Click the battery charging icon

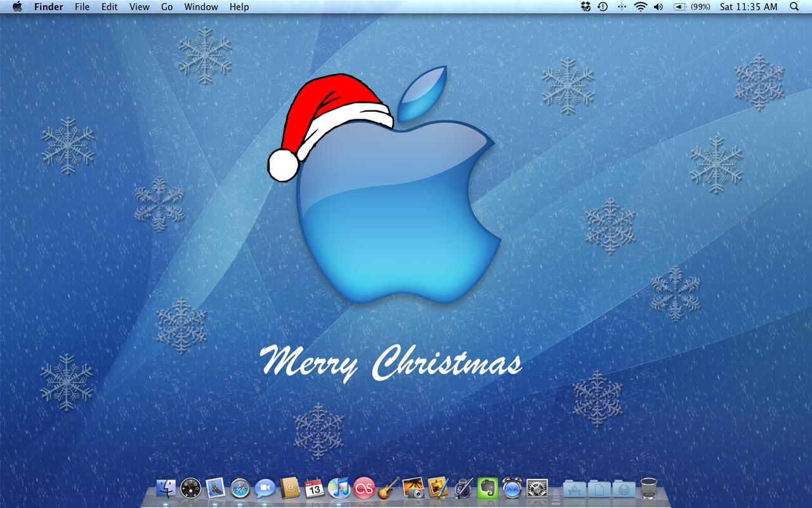click(680, 7)
